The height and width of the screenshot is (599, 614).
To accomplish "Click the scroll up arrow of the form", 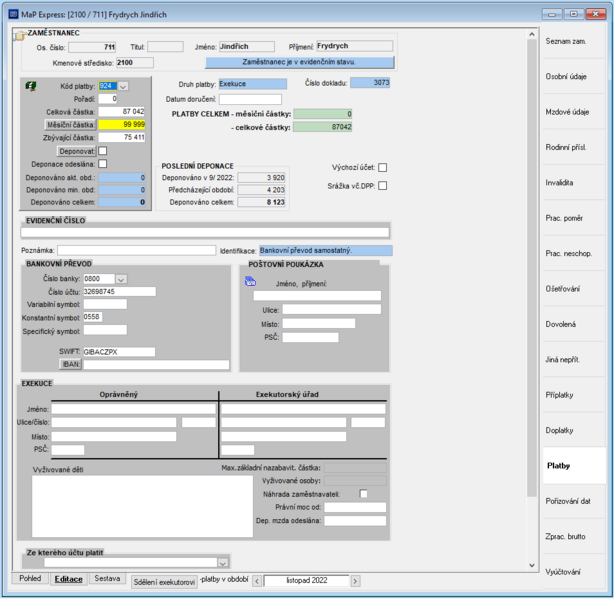I will (x=531, y=34).
